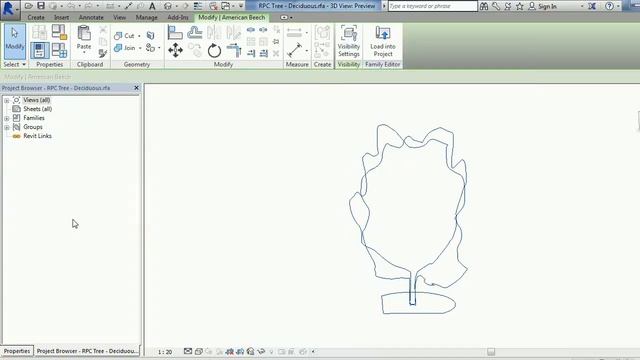Expand the Families tree node
Image resolution: width=640 pixels, height=360 pixels.
tap(7, 118)
